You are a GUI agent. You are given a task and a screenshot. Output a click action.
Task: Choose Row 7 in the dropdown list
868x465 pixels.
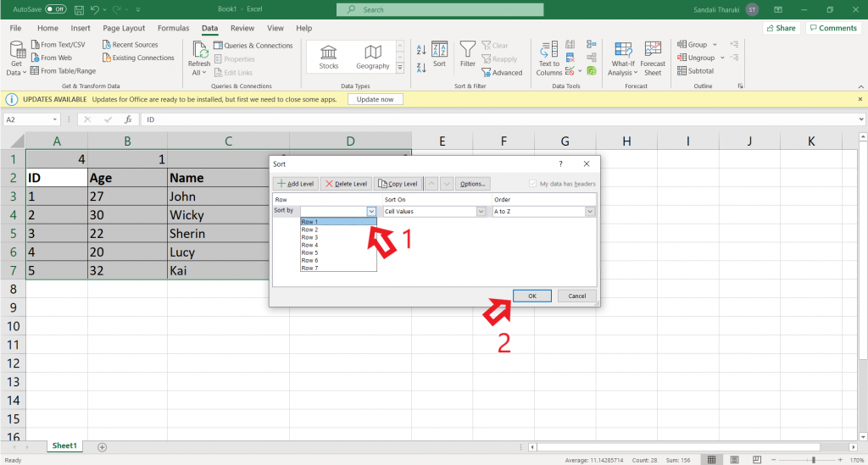click(338, 268)
